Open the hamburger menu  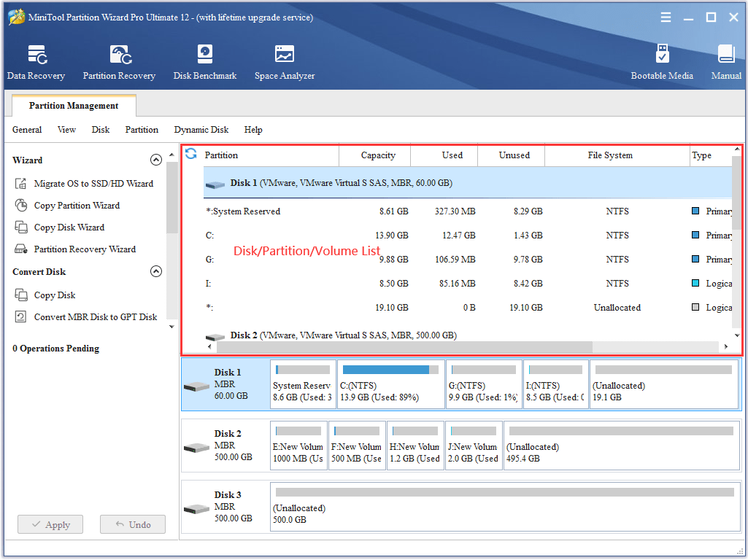[x=666, y=17]
